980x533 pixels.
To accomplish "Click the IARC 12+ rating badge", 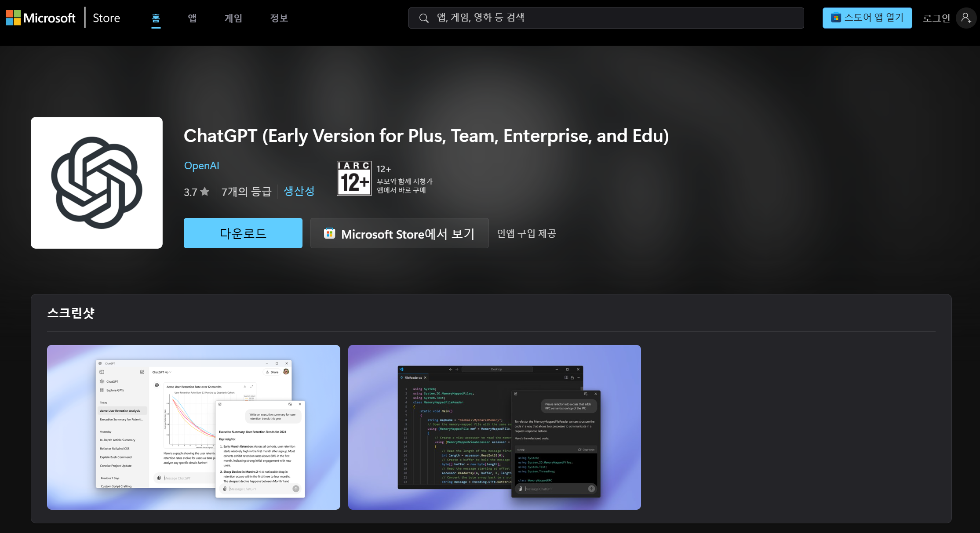I will 354,178.
